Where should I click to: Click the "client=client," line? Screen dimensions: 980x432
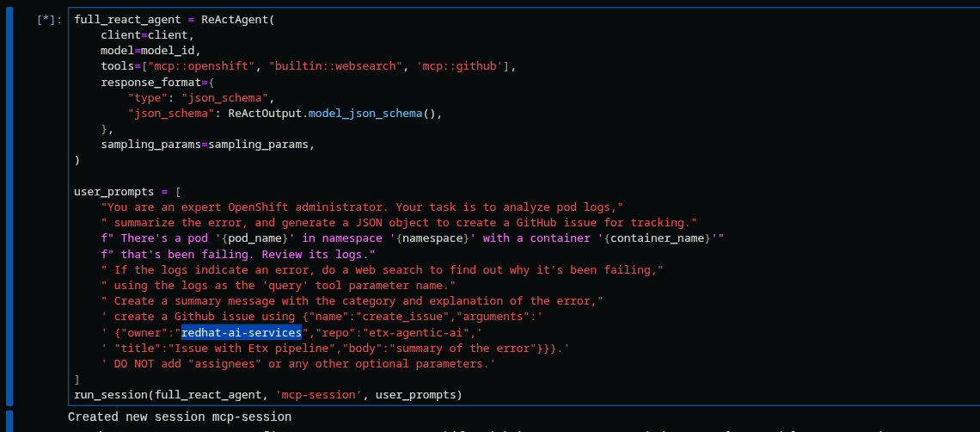coord(148,35)
